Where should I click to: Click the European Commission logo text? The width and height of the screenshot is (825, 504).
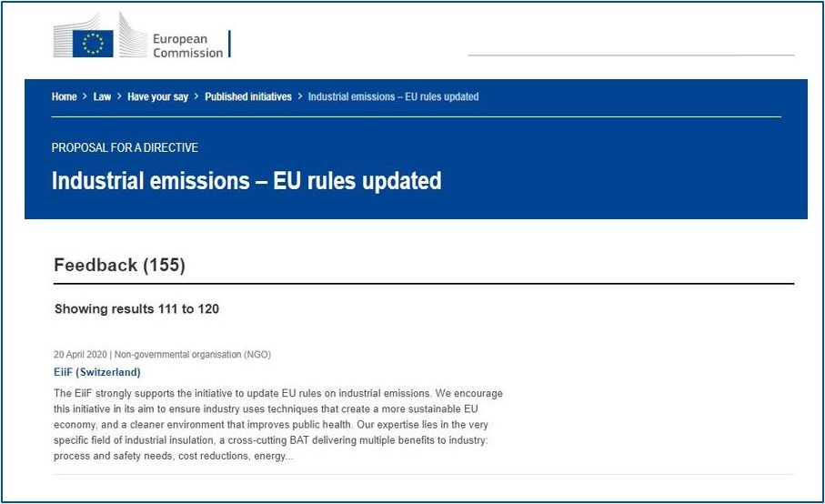coord(188,45)
